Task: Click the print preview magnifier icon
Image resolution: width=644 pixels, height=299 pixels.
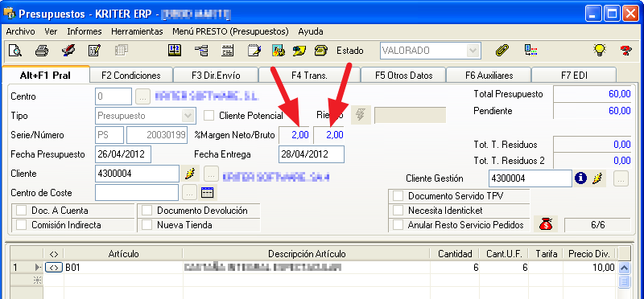Action: pos(14,51)
